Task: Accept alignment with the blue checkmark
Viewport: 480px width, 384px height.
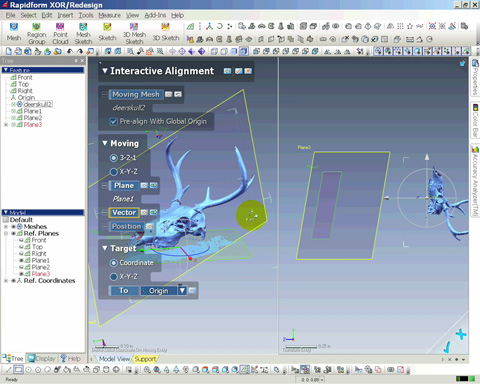Action: pos(447,347)
